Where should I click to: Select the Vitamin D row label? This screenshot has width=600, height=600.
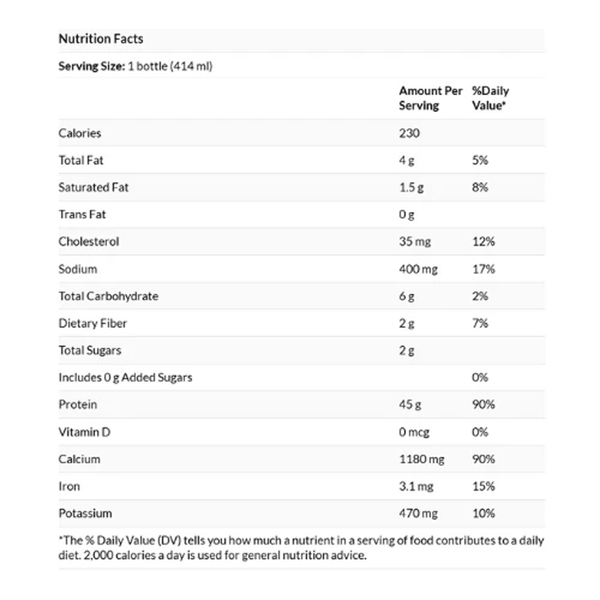coord(85,432)
